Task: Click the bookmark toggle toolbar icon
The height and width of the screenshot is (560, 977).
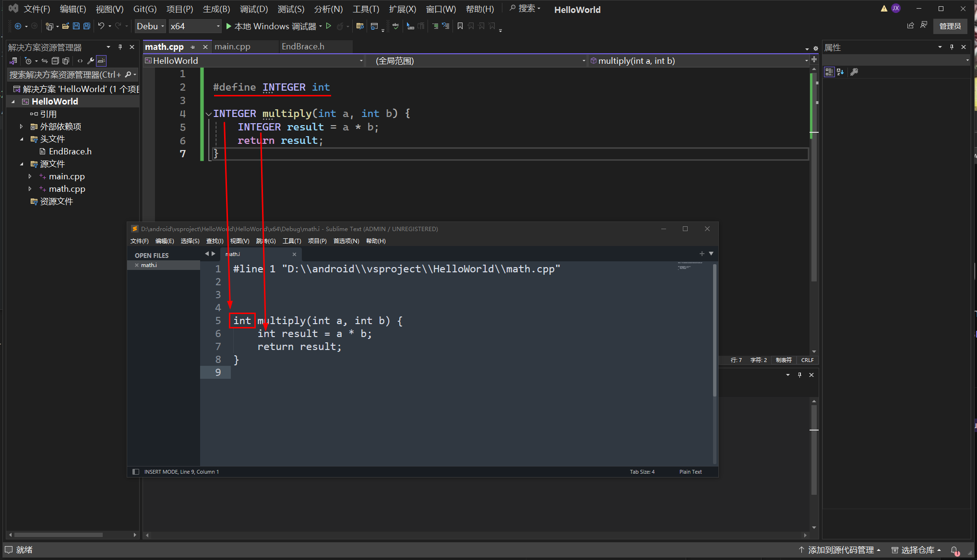Action: [x=460, y=26]
